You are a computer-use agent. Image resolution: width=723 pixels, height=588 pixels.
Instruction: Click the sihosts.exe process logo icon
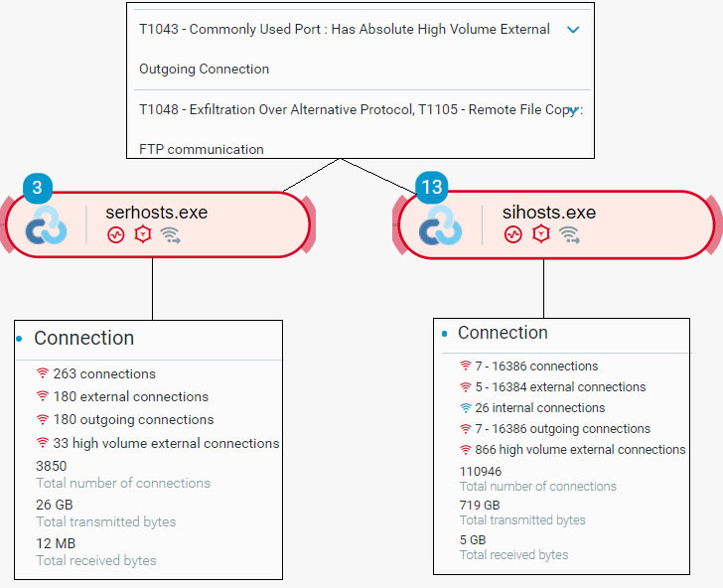[440, 225]
